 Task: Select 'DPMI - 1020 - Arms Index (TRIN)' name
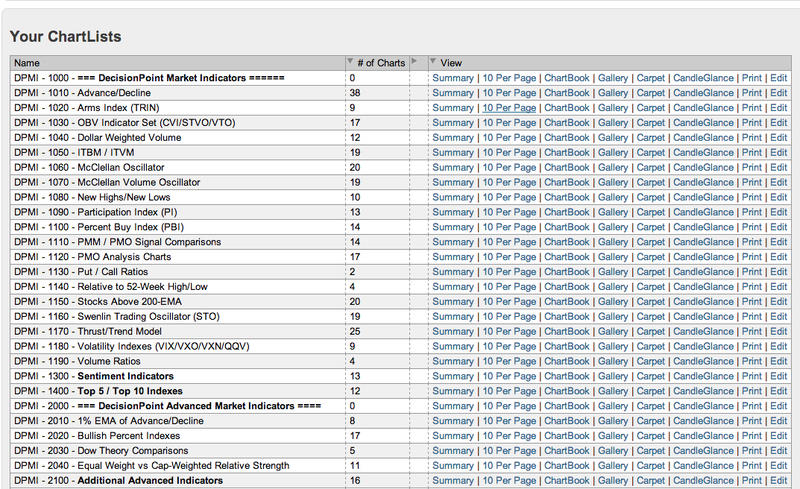tap(87, 108)
